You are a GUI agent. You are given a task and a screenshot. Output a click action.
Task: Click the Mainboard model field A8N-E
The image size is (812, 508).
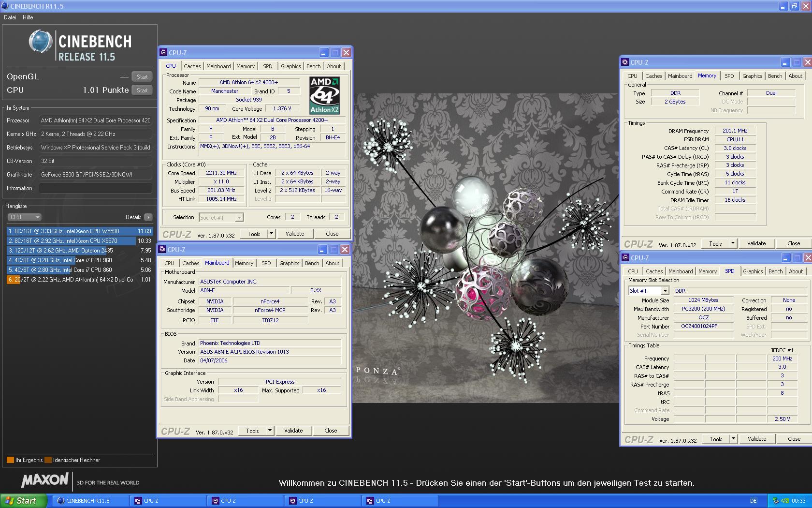[244, 290]
